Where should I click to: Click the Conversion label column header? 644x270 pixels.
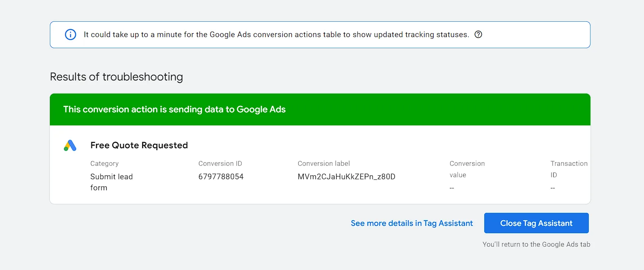[x=324, y=163]
